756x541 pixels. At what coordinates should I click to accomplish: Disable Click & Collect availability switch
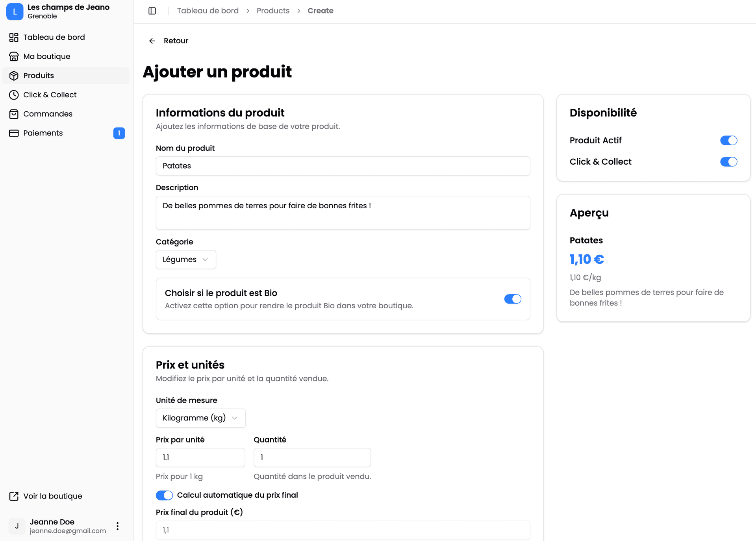pyautogui.click(x=728, y=162)
